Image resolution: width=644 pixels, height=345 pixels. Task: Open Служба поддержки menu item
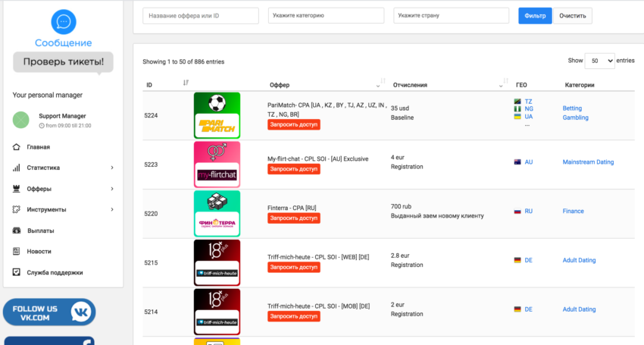(55, 272)
